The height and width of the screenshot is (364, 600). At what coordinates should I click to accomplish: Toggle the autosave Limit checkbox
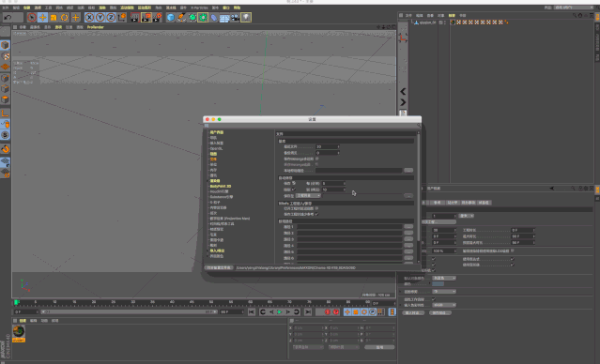(294, 190)
